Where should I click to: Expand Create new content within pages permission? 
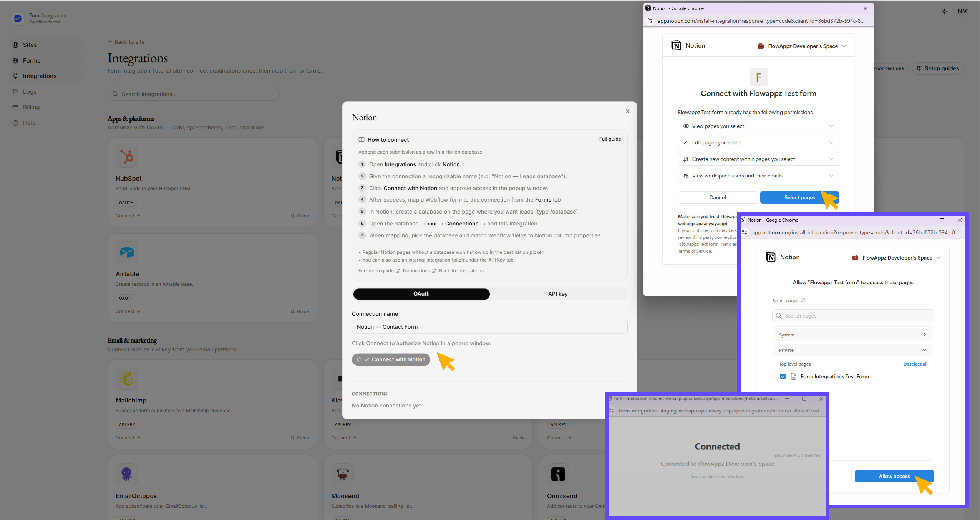point(758,159)
